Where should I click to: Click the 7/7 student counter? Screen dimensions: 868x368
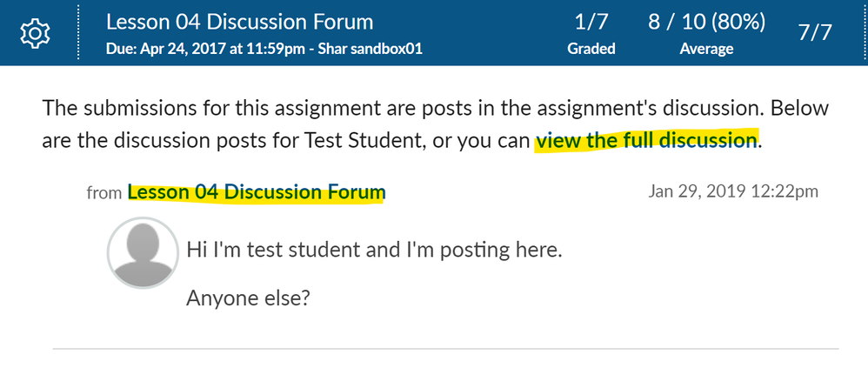coord(815,33)
